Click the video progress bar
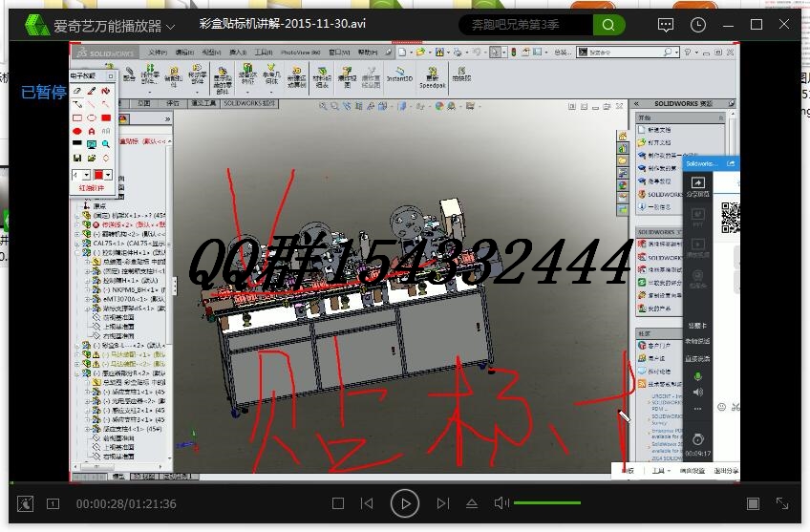This screenshot has width=810, height=532. (405, 483)
